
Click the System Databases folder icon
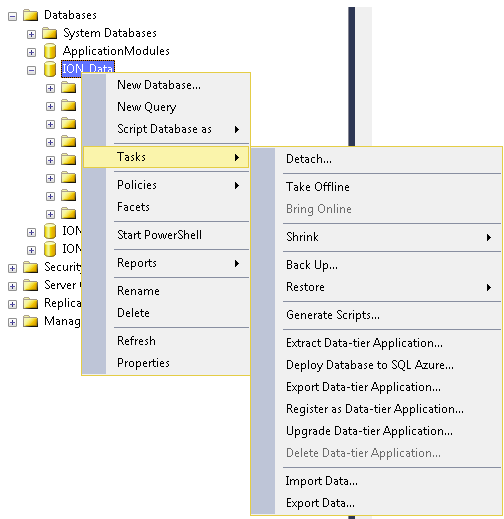pos(50,33)
